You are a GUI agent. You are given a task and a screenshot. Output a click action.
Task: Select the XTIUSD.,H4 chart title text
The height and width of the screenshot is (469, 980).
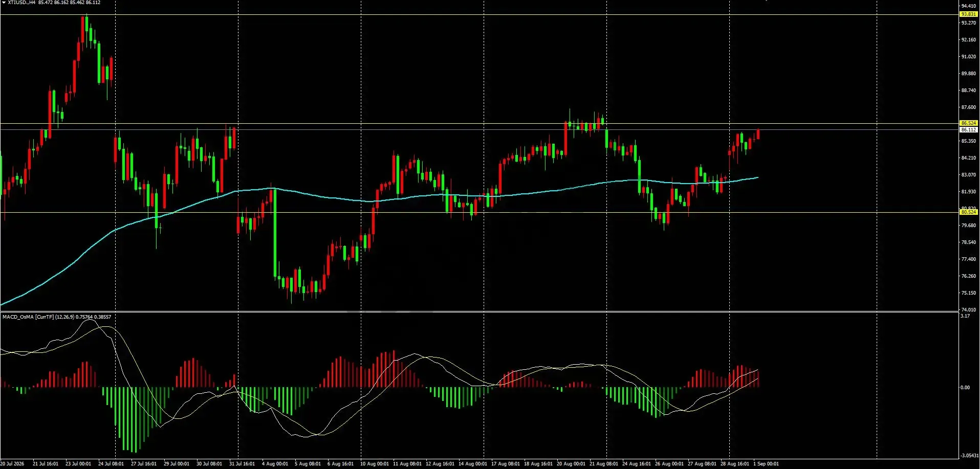tap(21, 3)
